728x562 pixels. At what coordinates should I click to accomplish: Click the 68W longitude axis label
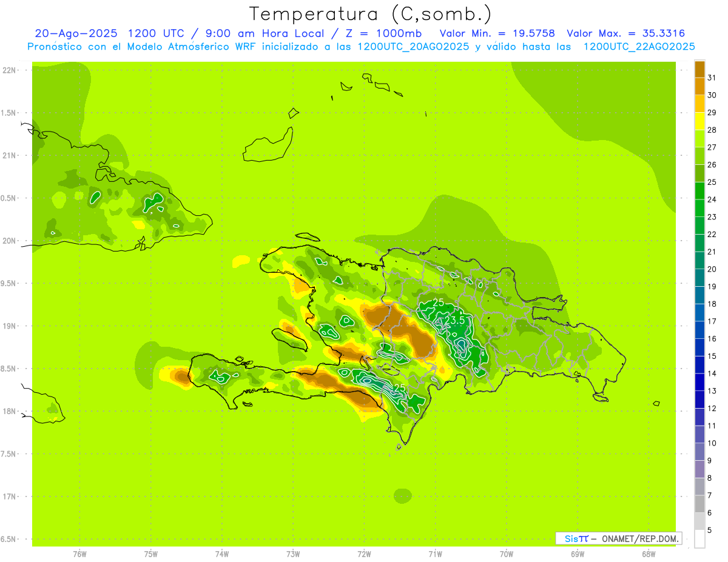click(648, 554)
